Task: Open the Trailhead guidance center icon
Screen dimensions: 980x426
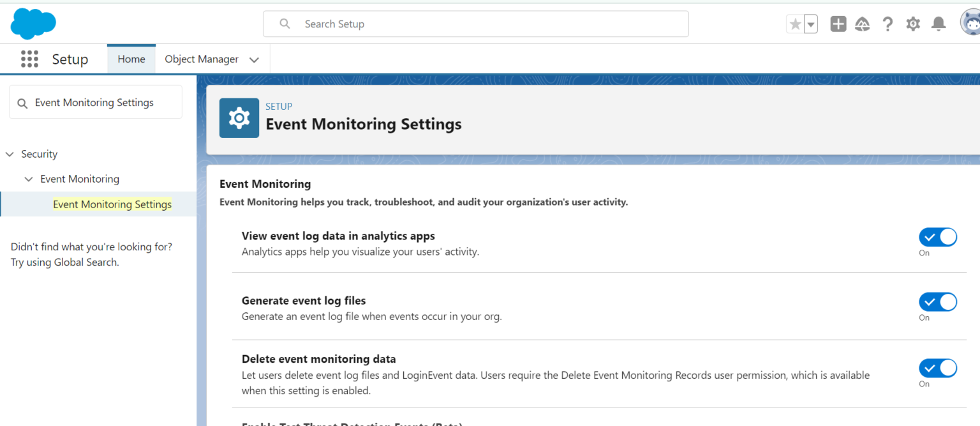Action: point(863,23)
